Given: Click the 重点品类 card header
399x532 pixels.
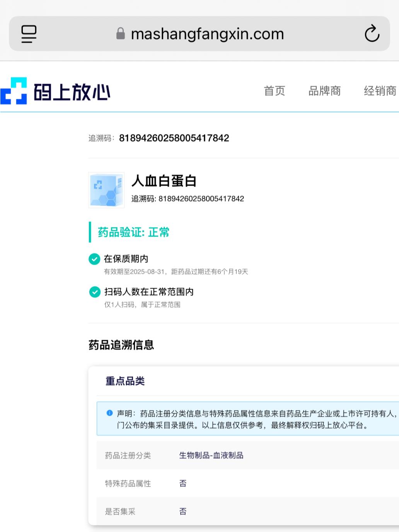Looking at the screenshot, I should 125,381.
